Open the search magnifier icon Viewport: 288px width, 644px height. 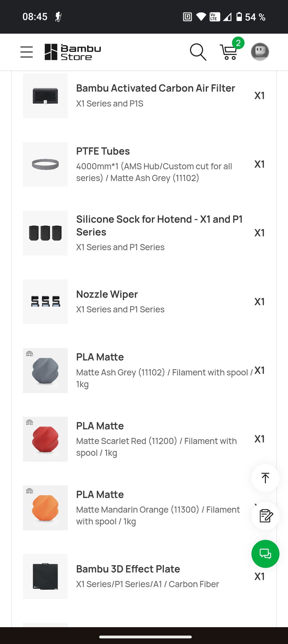point(198,52)
